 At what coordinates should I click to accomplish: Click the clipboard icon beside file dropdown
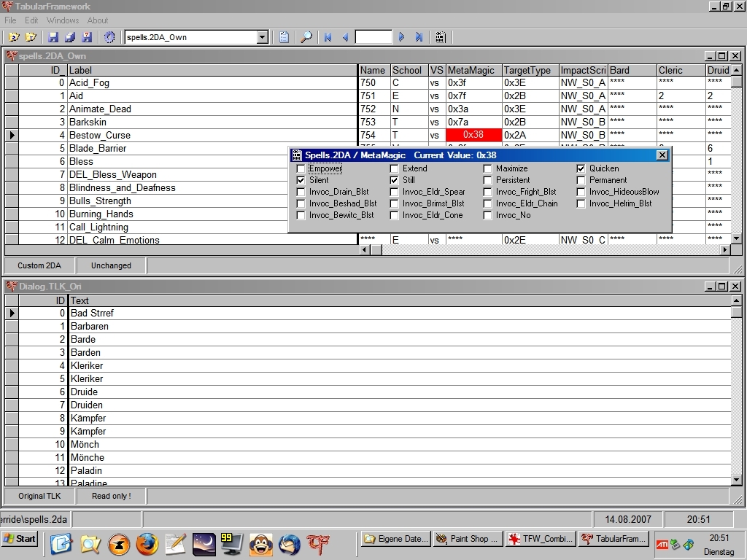click(x=285, y=37)
